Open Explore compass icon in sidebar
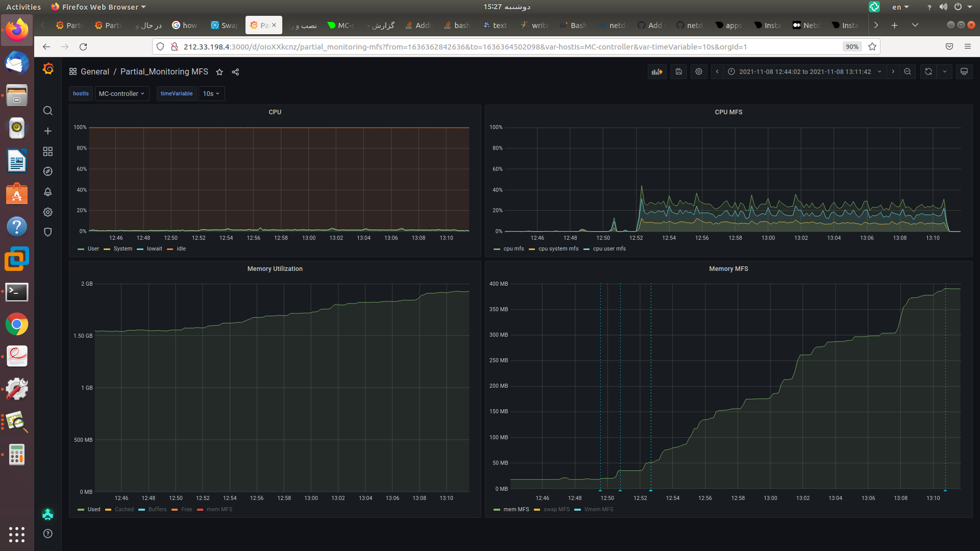Image resolution: width=980 pixels, height=551 pixels. tap(48, 171)
